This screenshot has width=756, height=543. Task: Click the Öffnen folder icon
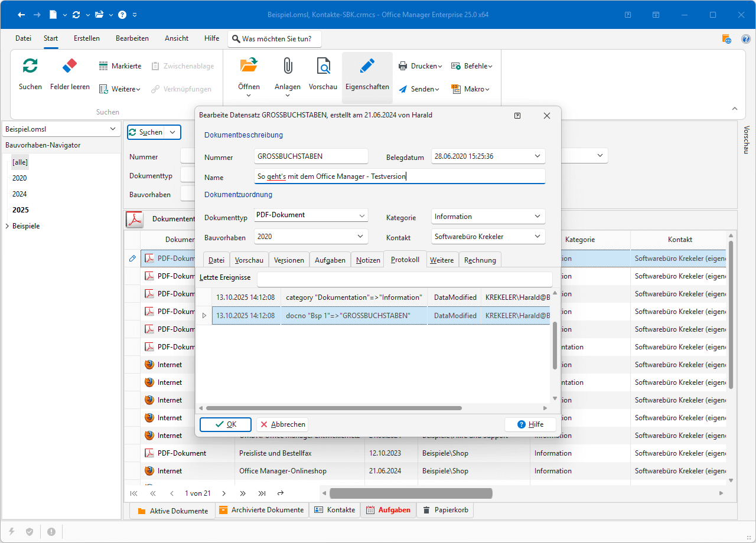(249, 66)
